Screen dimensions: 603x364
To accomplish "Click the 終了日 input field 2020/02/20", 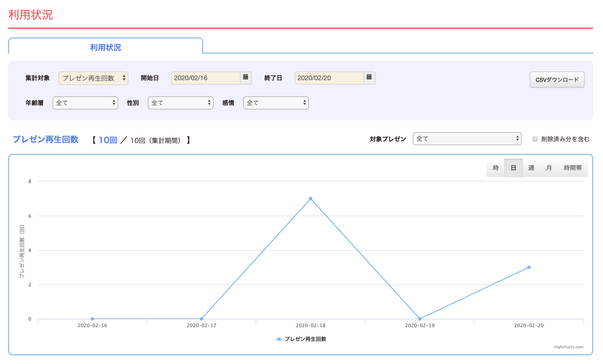I will point(329,78).
